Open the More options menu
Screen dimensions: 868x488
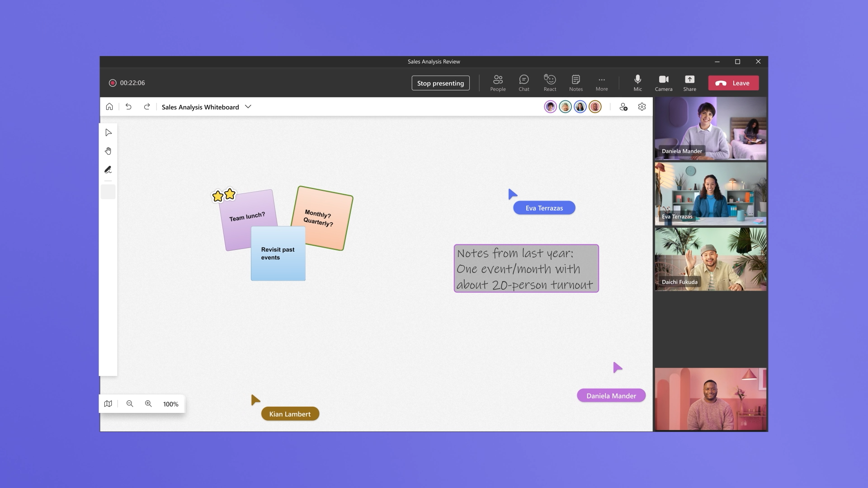tap(602, 83)
